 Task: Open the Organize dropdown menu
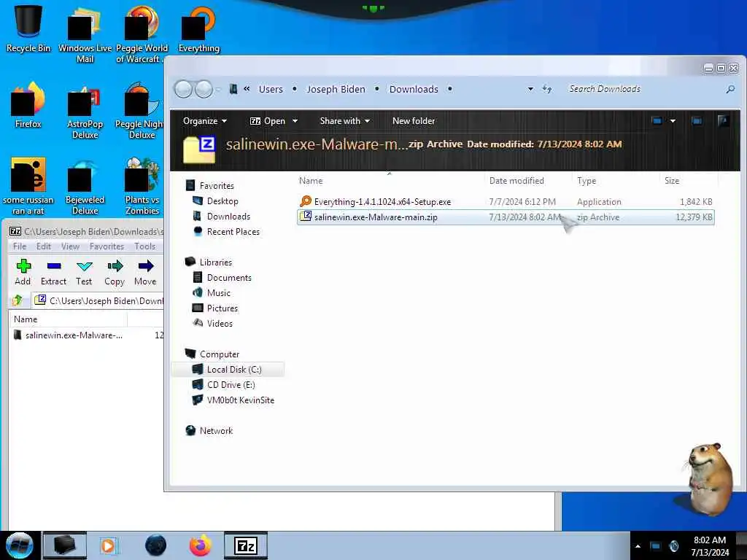coord(205,121)
